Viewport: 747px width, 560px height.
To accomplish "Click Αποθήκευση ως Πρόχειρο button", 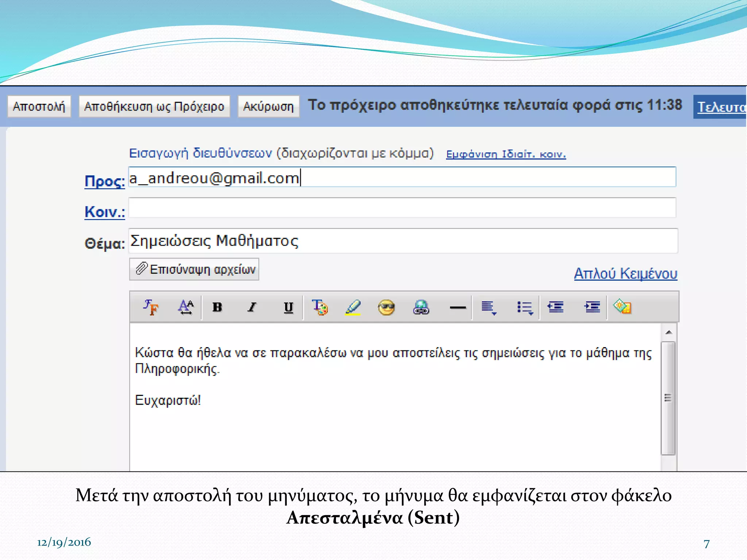I will pyautogui.click(x=154, y=106).
